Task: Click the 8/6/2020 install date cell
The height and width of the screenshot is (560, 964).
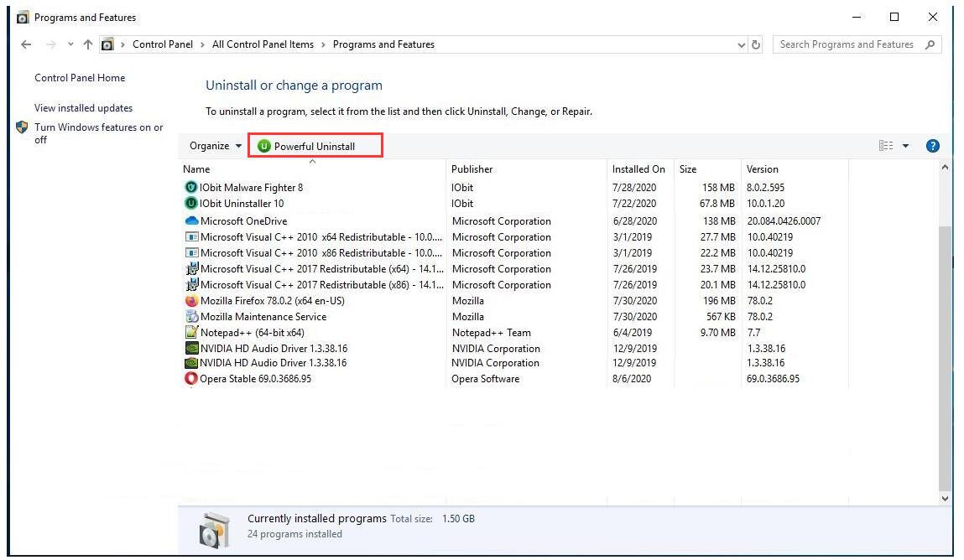Action: pyautogui.click(x=632, y=379)
